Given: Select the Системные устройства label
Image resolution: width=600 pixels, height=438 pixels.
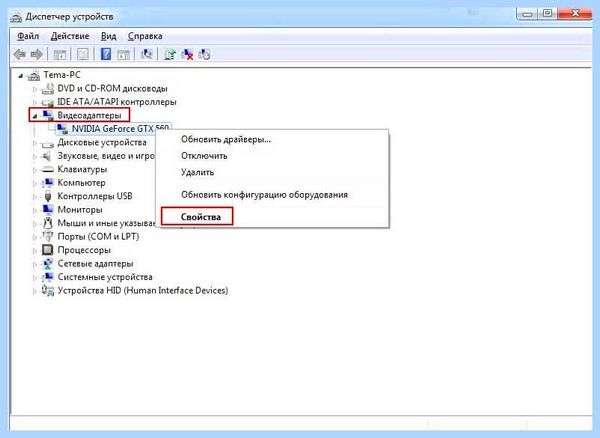Looking at the screenshot, I should 105,277.
